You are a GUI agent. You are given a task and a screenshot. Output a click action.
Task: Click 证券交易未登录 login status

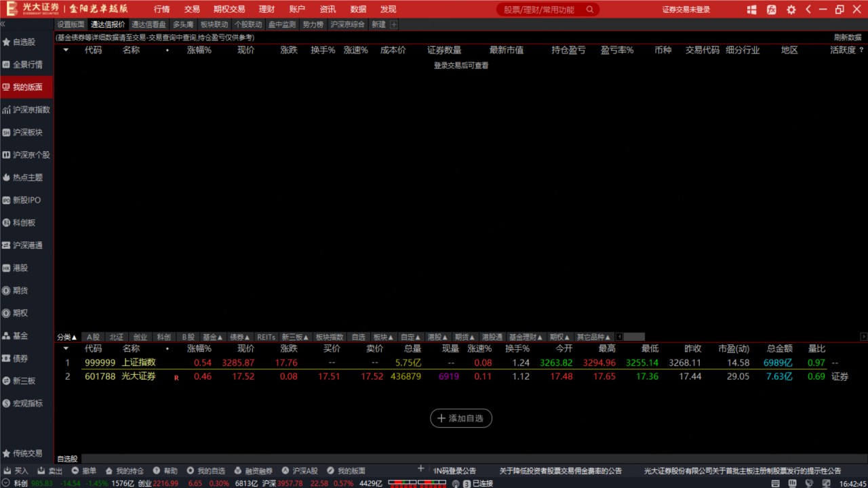pos(686,9)
